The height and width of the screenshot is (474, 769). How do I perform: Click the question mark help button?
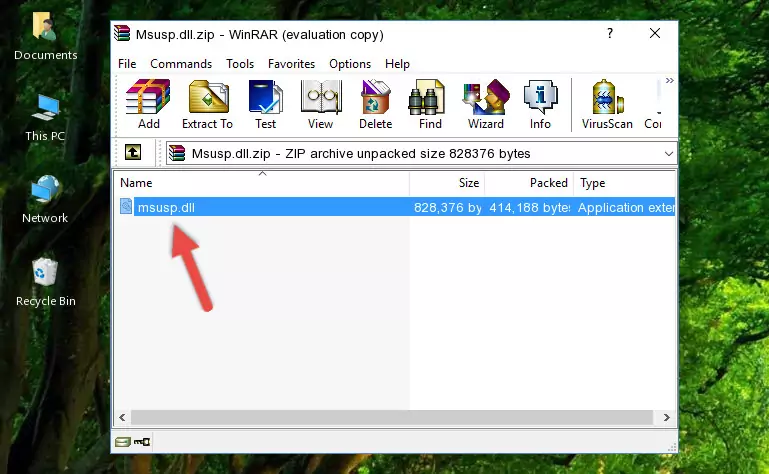click(x=610, y=33)
